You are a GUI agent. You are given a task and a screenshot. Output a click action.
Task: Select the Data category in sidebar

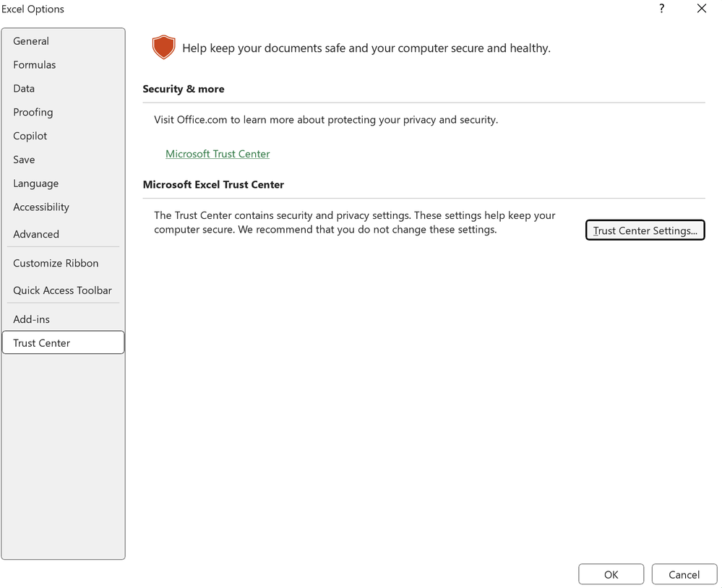coord(24,89)
